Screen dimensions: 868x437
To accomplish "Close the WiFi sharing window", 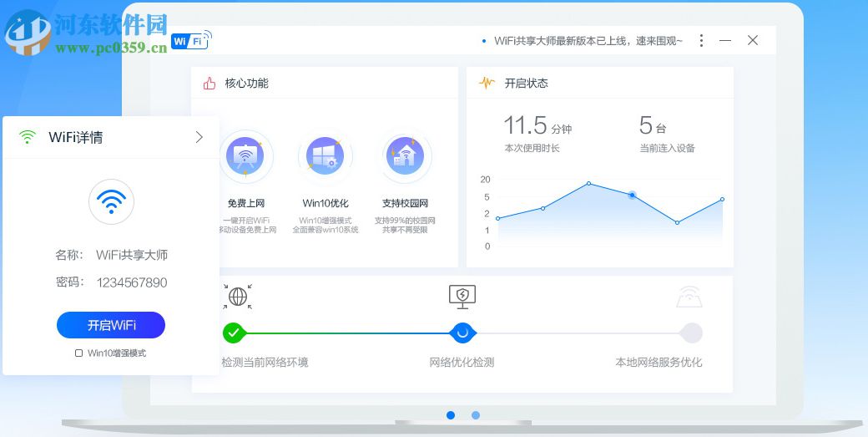I will point(752,40).
